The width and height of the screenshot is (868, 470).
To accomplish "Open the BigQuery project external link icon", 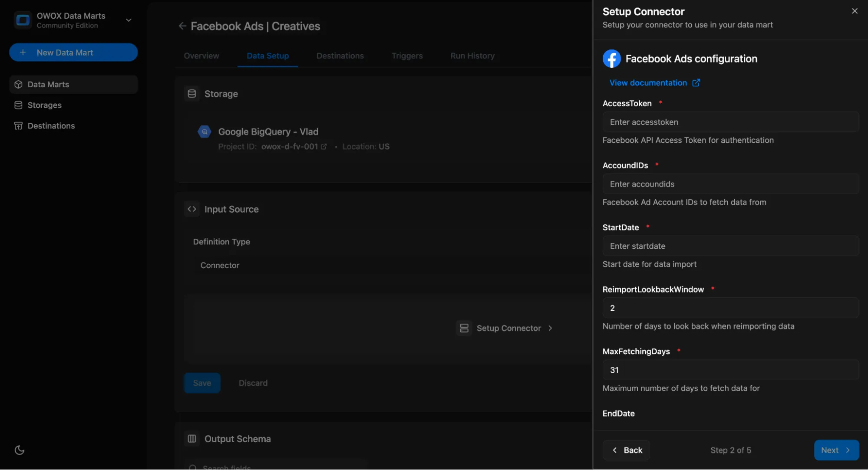I will [323, 147].
